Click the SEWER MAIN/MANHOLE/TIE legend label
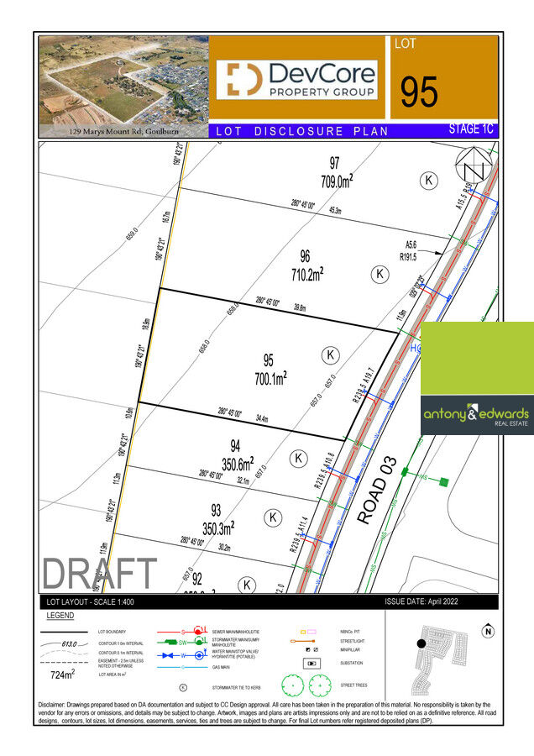 click(x=236, y=632)
